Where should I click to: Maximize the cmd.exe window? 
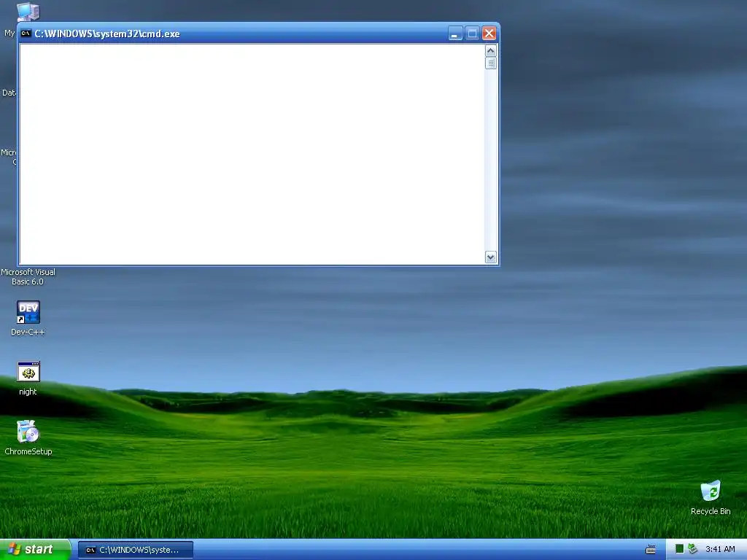472,34
